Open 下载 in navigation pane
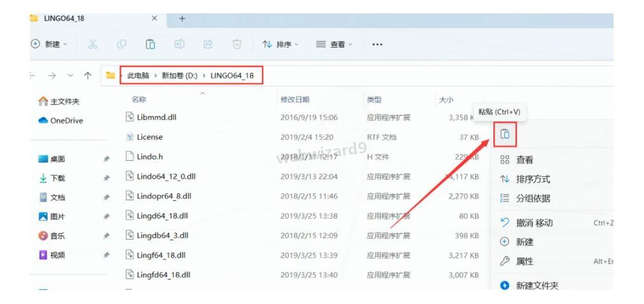 coord(51,178)
